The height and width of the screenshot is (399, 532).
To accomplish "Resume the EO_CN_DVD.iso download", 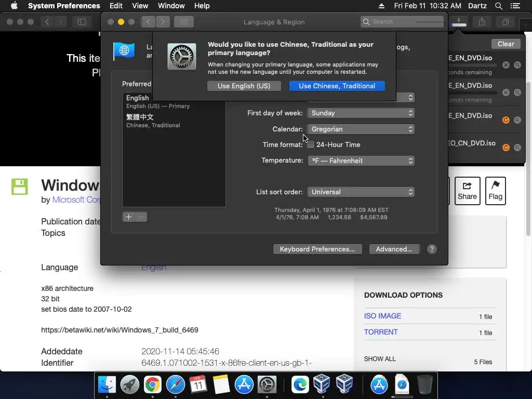I will coord(506,147).
